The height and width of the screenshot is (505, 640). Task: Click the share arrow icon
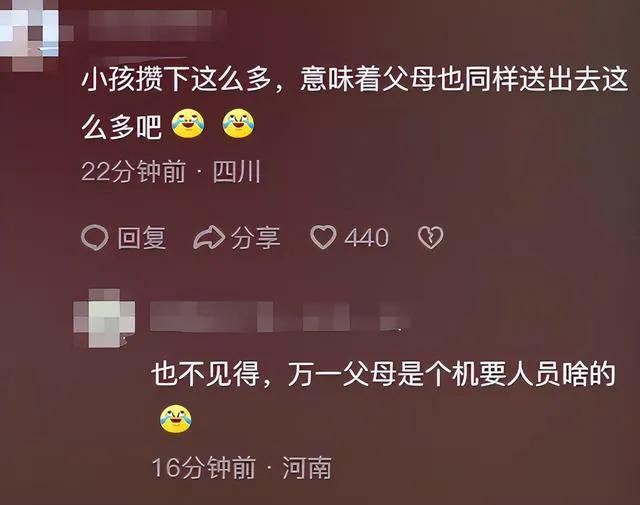[x=209, y=238]
